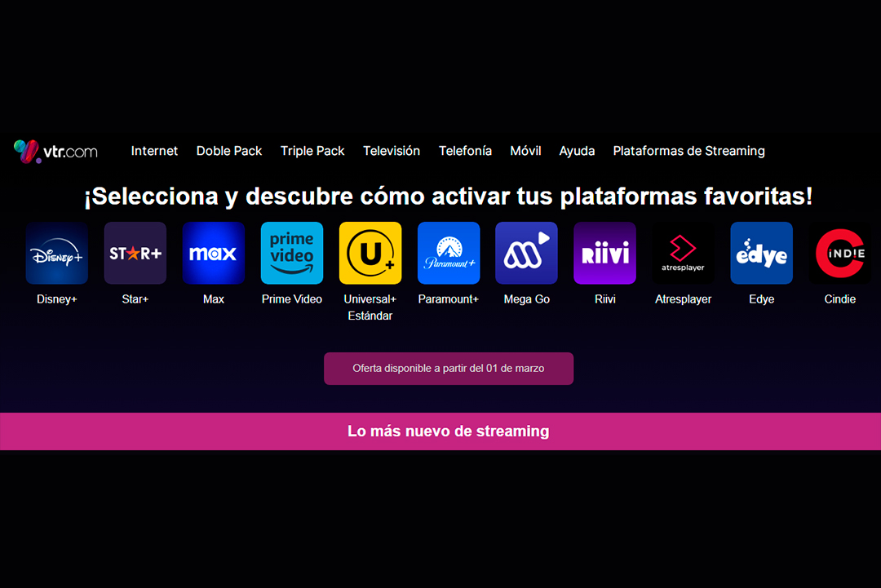Select the Cindie platform icon

[839, 253]
